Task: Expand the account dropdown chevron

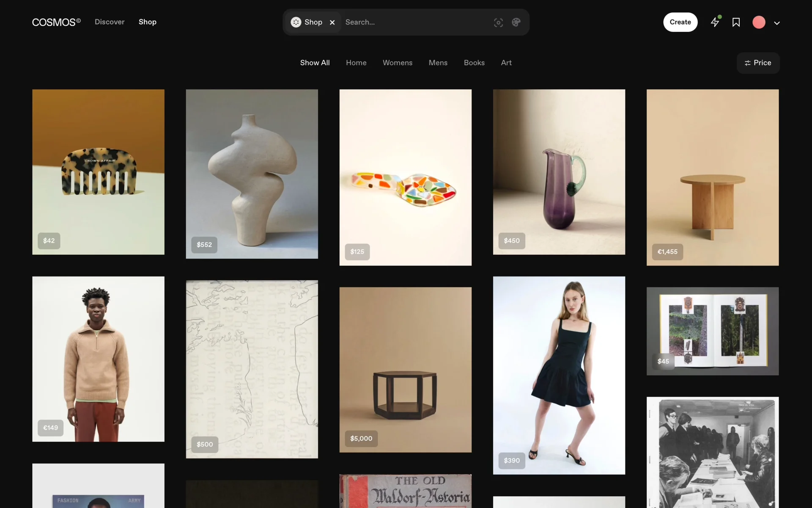Action: (777, 23)
